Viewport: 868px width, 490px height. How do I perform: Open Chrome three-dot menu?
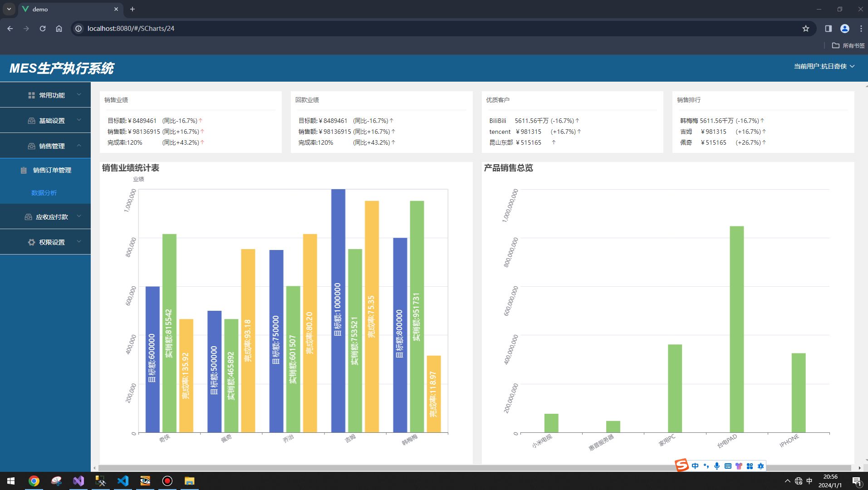861,29
